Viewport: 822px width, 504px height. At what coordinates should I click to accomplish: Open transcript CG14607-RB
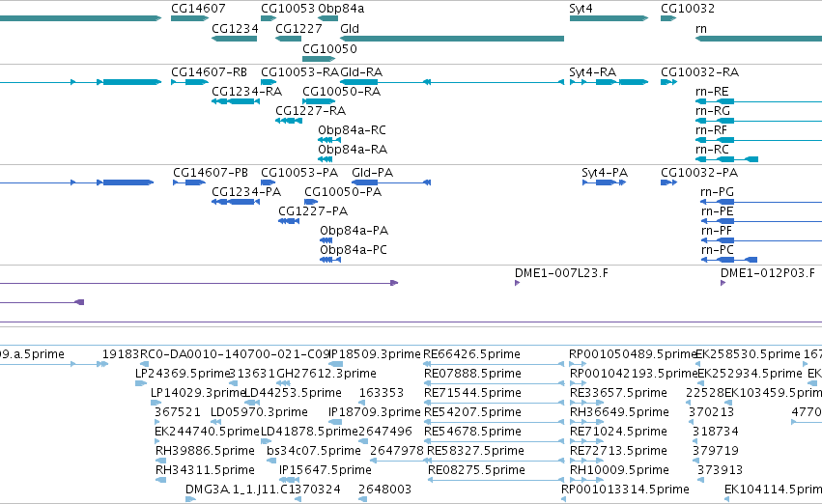[210, 71]
